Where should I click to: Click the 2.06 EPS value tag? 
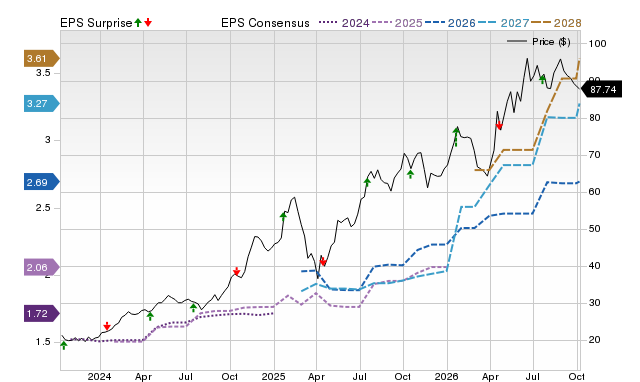click(42, 268)
